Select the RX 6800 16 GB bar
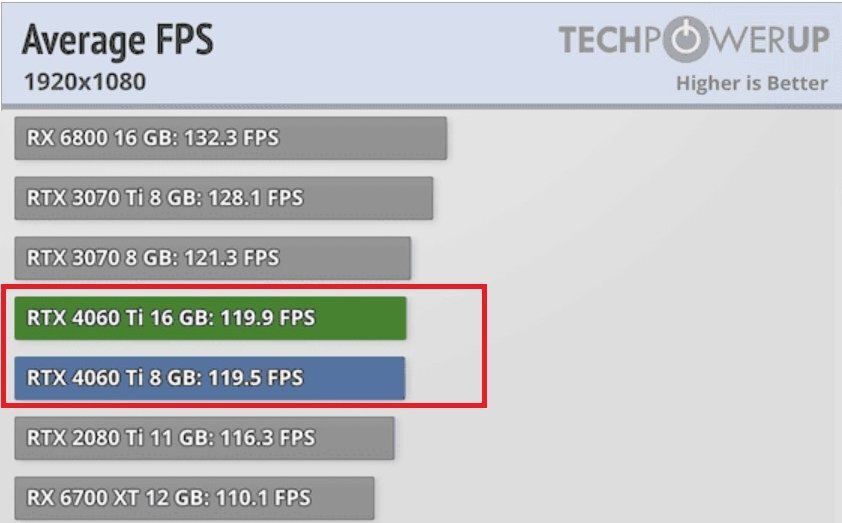This screenshot has width=842, height=523. click(x=230, y=138)
